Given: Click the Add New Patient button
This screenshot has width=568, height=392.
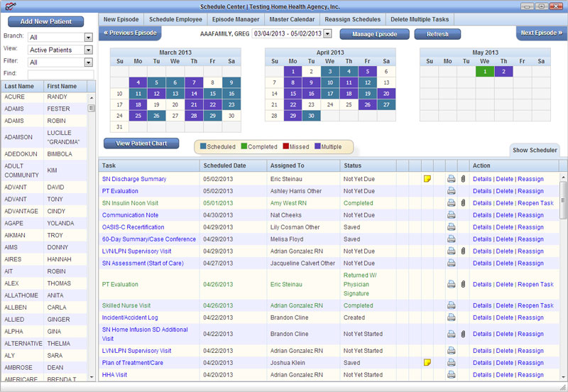Looking at the screenshot, I should click(45, 21).
